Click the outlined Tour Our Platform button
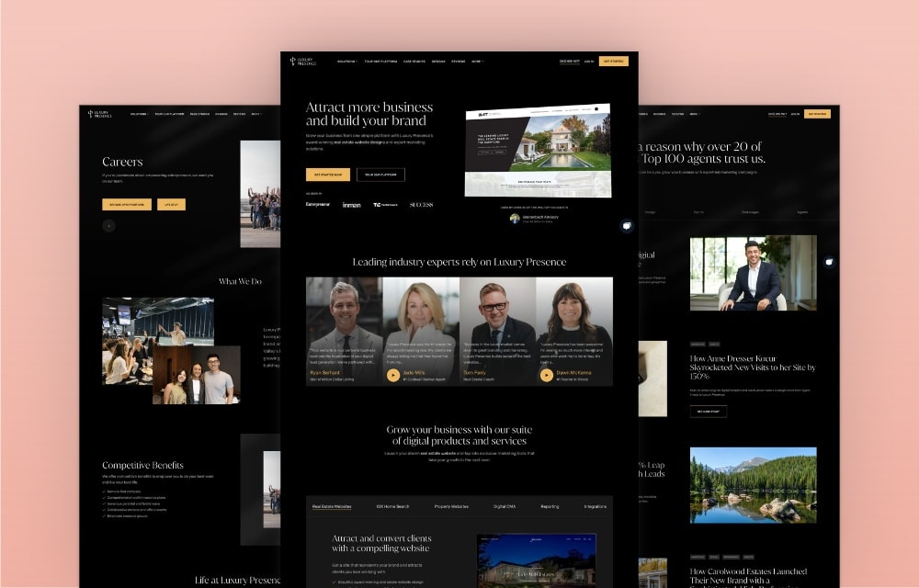 (380, 175)
